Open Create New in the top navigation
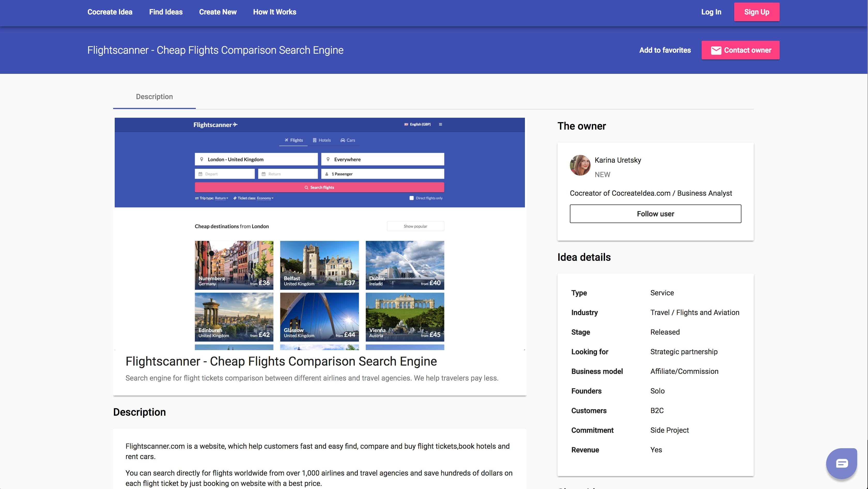 (218, 12)
